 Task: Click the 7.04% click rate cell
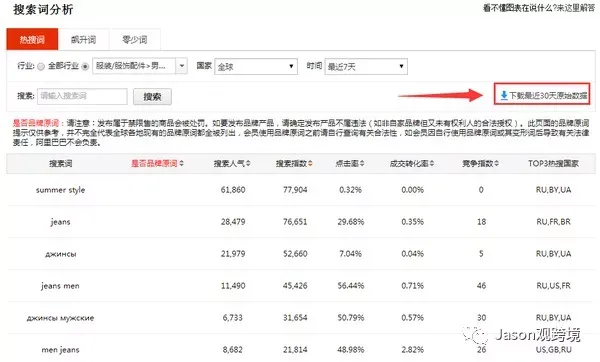351,254
